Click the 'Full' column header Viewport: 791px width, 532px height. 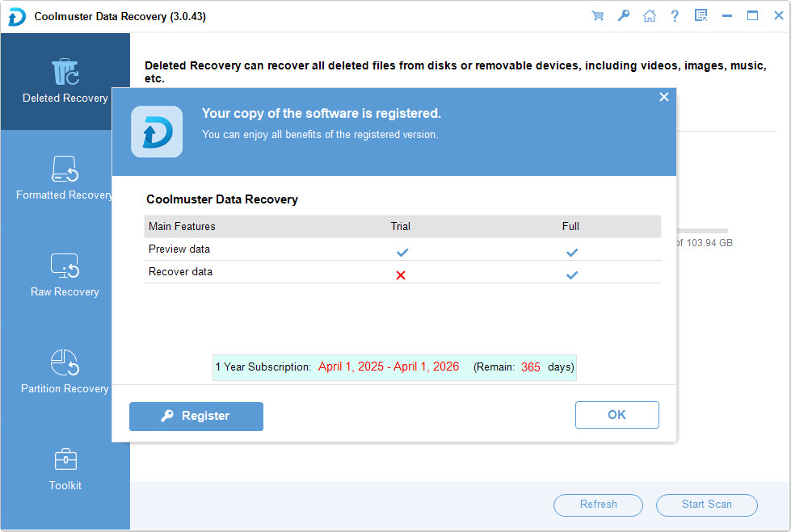pyautogui.click(x=570, y=226)
